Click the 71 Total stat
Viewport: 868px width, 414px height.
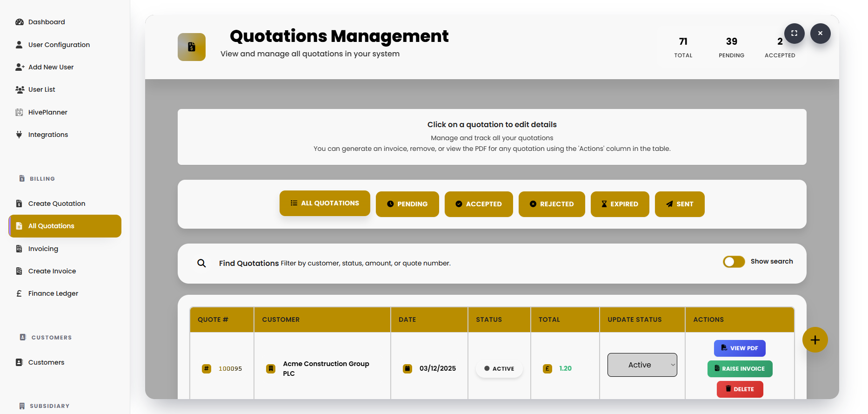(683, 48)
